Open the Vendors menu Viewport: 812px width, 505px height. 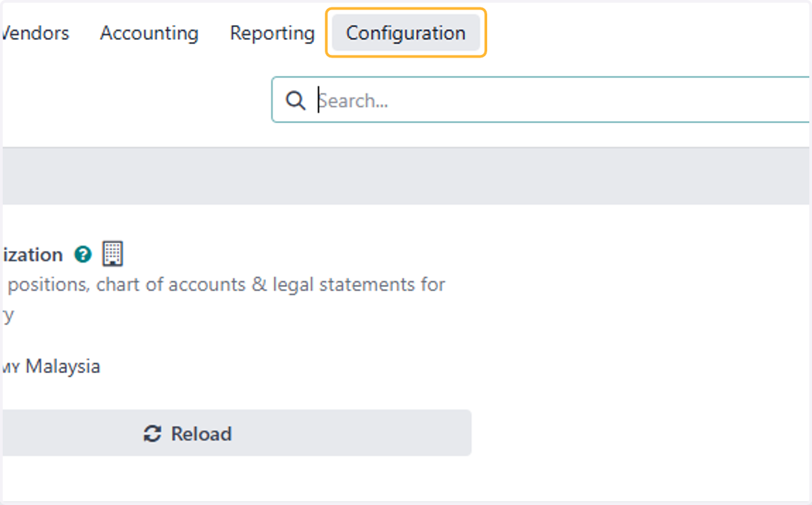[35, 32]
